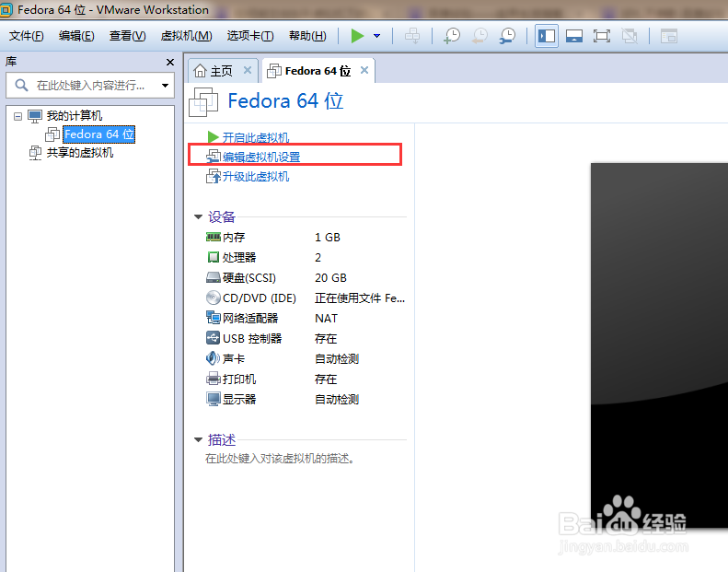Viewport: 728px width, 572px height.
Task: Click the 内存 memory device icon
Action: click(x=214, y=237)
